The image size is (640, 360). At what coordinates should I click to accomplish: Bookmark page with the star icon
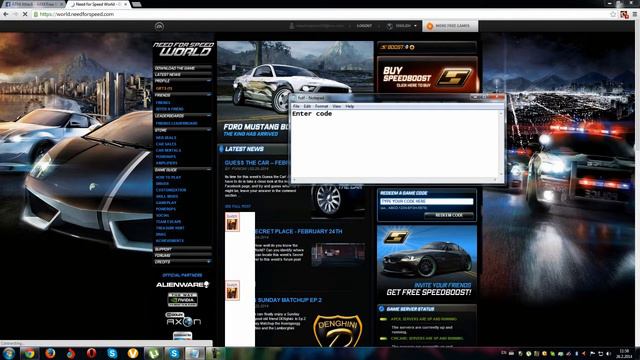[x=613, y=14]
